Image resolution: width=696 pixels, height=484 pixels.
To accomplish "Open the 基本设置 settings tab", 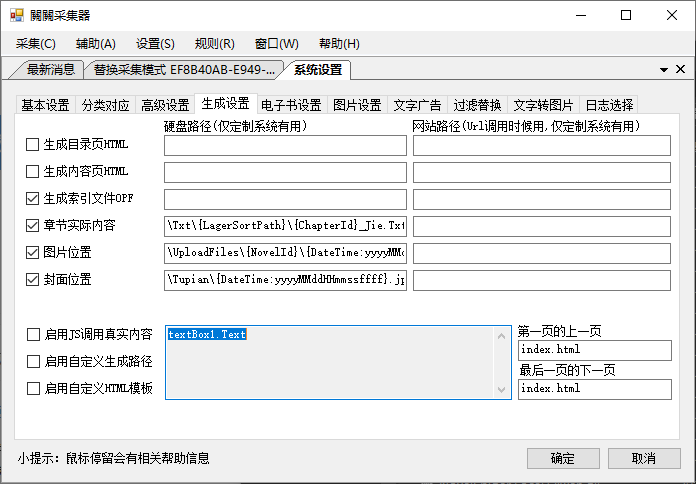I will tap(45, 105).
